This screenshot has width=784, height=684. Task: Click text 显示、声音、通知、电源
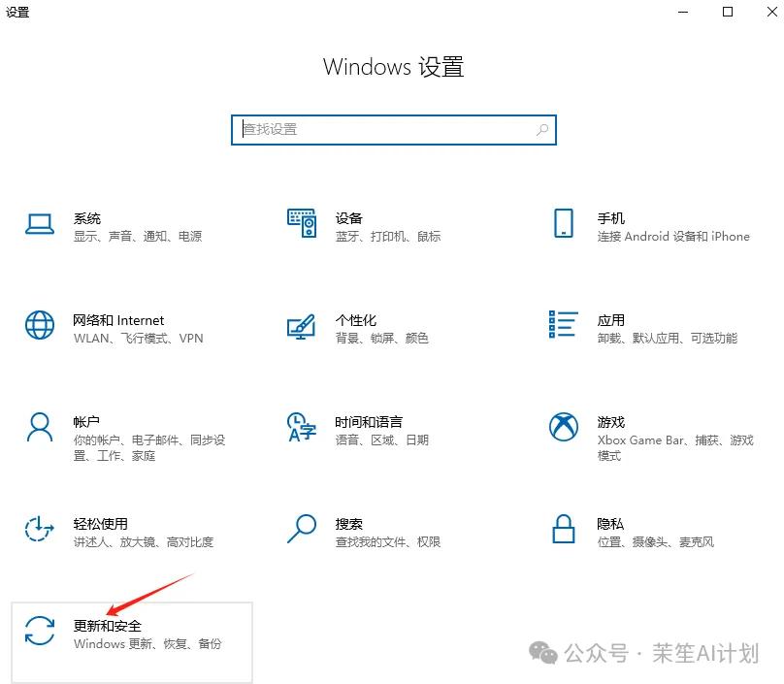tap(138, 237)
